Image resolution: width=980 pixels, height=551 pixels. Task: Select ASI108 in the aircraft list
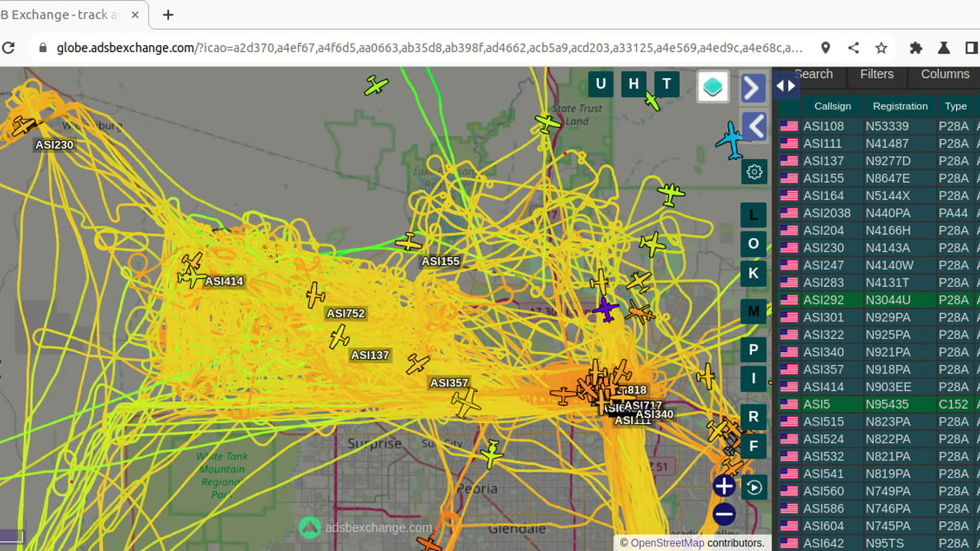pyautogui.click(x=879, y=126)
